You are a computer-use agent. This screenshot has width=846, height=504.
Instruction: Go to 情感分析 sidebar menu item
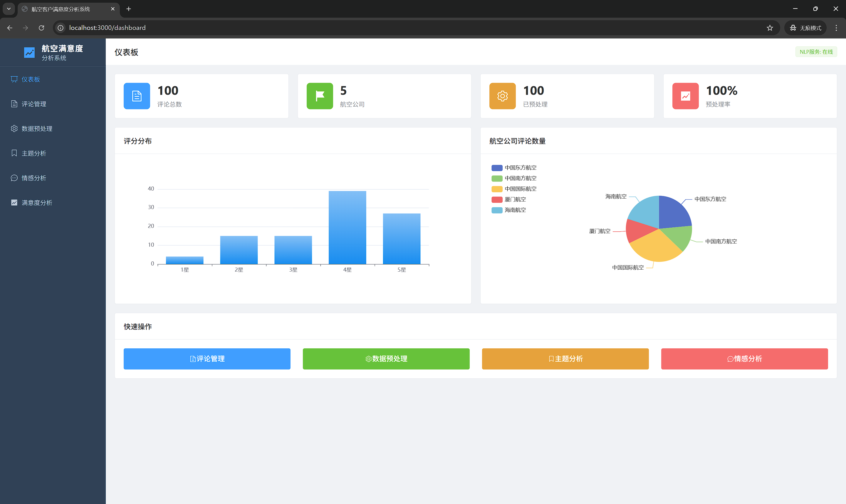pyautogui.click(x=33, y=178)
